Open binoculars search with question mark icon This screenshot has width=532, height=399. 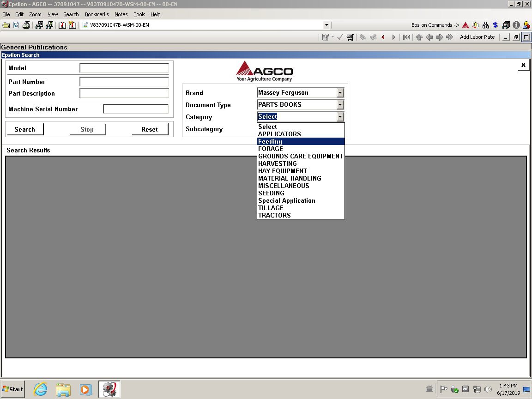(49, 25)
